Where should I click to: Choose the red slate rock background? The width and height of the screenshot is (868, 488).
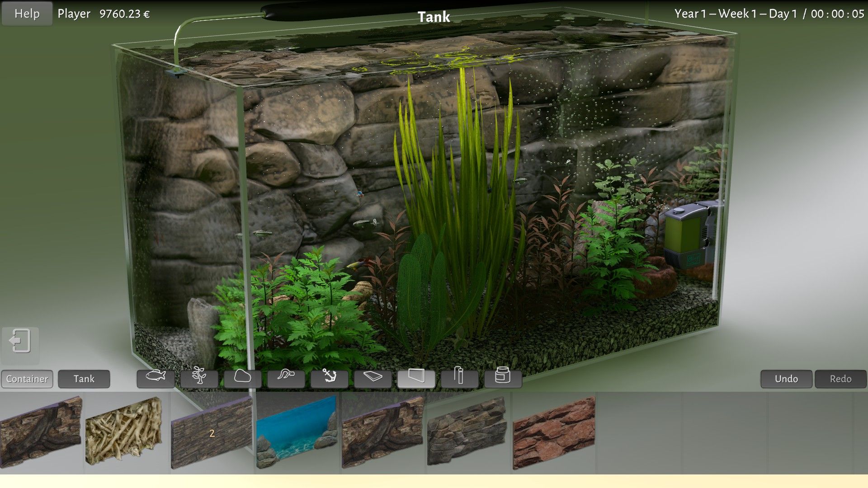tap(553, 432)
